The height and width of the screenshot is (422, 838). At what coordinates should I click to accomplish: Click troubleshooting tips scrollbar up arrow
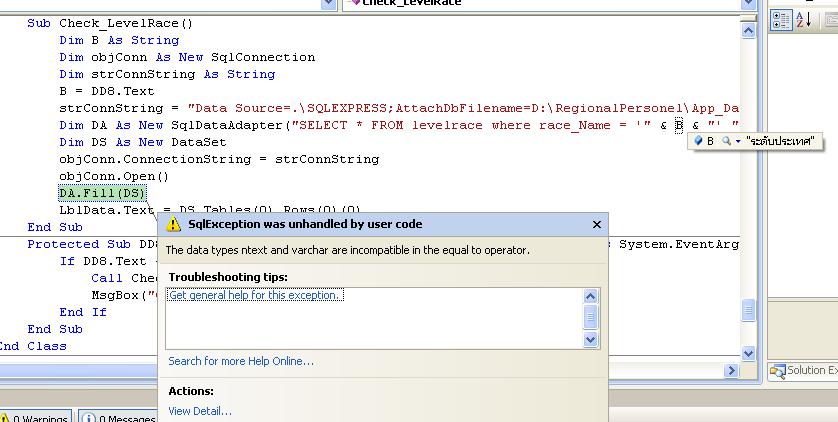pyautogui.click(x=591, y=296)
